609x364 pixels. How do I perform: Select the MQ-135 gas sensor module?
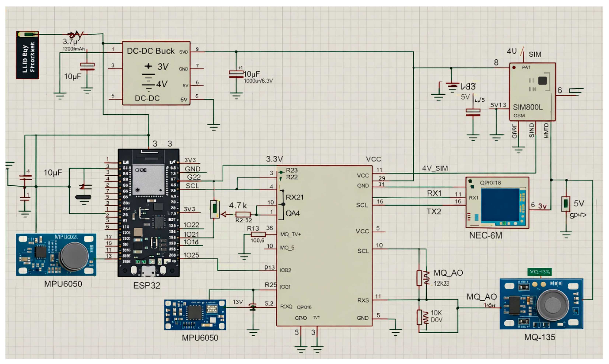[541, 304]
